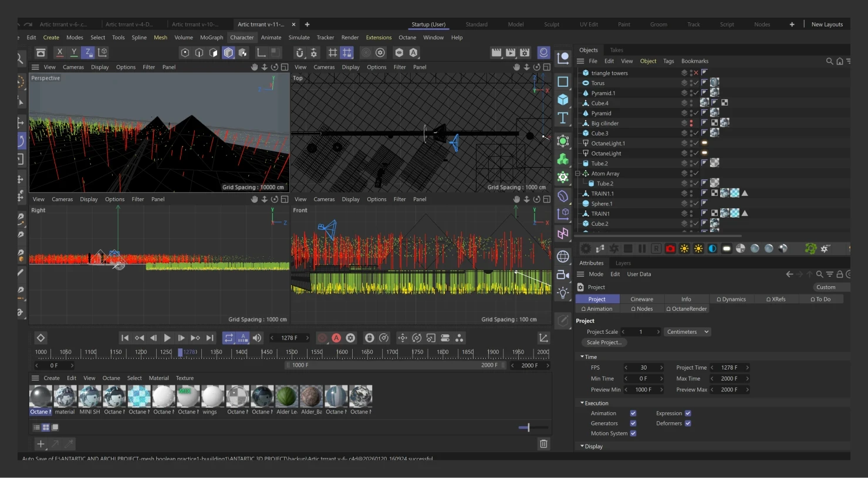Toggle the X axis lock icon
The height and width of the screenshot is (478, 868).
[60, 53]
